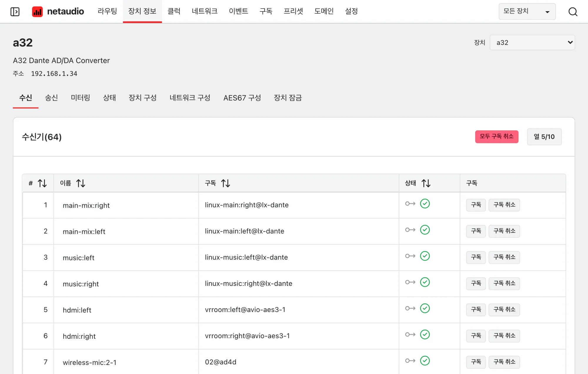Open the 모든 장치 device filter dropdown
This screenshot has height=374, width=588.
click(x=527, y=11)
